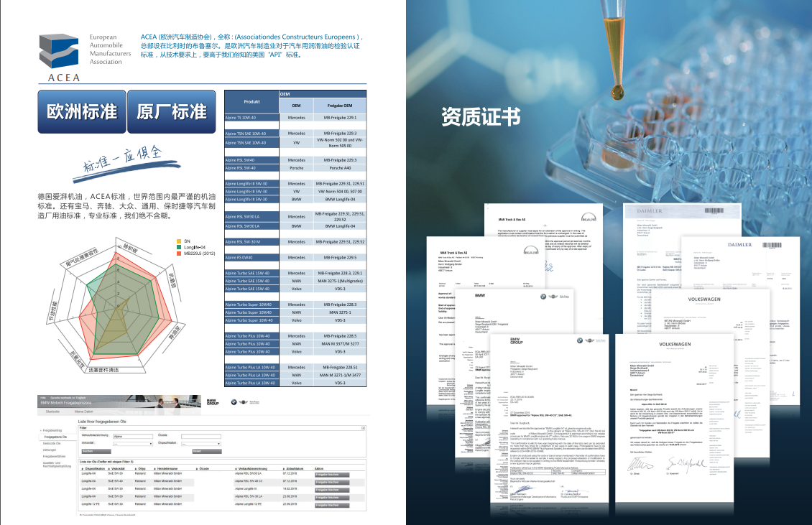Click the 原厂标准 blue button
Screen dimensions: 812x525
172,111
